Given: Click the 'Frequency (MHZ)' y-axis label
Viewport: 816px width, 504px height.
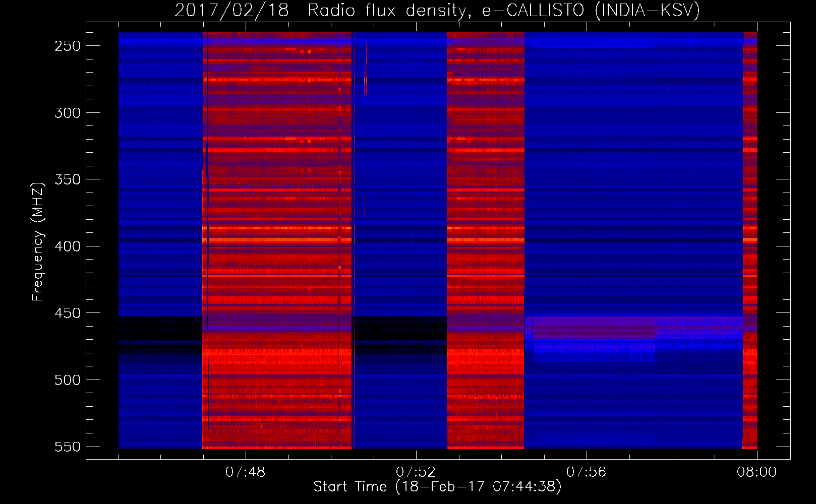Looking at the screenshot, I should [38, 241].
